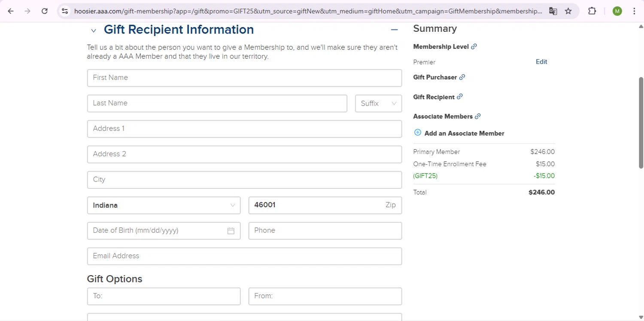Open the Chrome three-dot menu
Viewport: 644px width, 321px height.
click(x=634, y=11)
